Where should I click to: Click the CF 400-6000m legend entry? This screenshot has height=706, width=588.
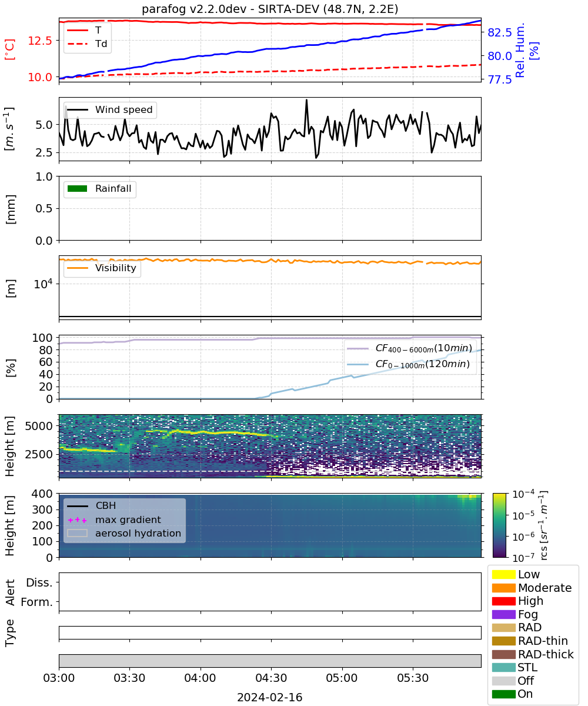409,348
